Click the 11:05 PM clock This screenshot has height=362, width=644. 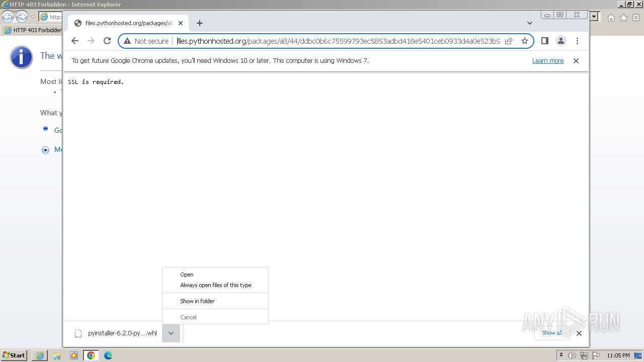pos(618,355)
